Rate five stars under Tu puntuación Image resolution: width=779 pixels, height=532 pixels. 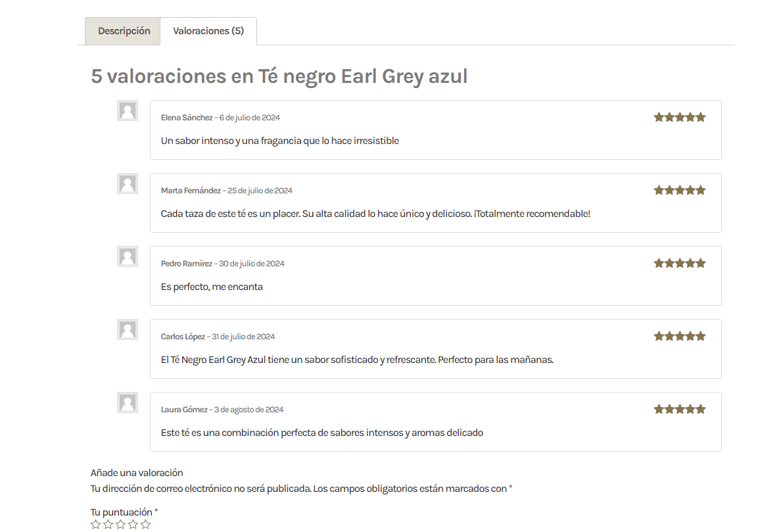[145, 525]
